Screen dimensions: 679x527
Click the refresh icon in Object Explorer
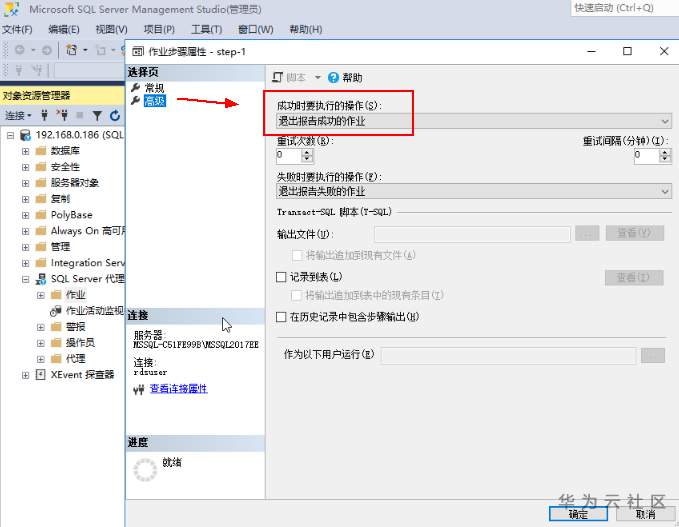[x=114, y=116]
